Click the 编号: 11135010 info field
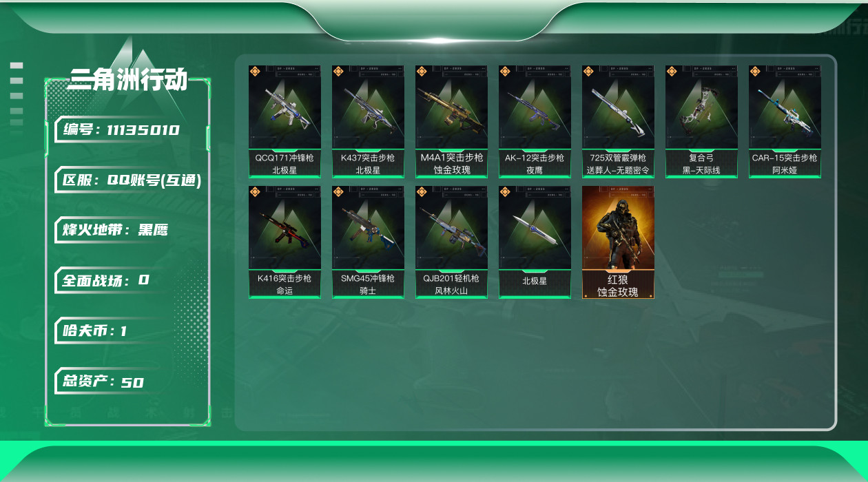The height and width of the screenshot is (482, 868). coord(122,130)
